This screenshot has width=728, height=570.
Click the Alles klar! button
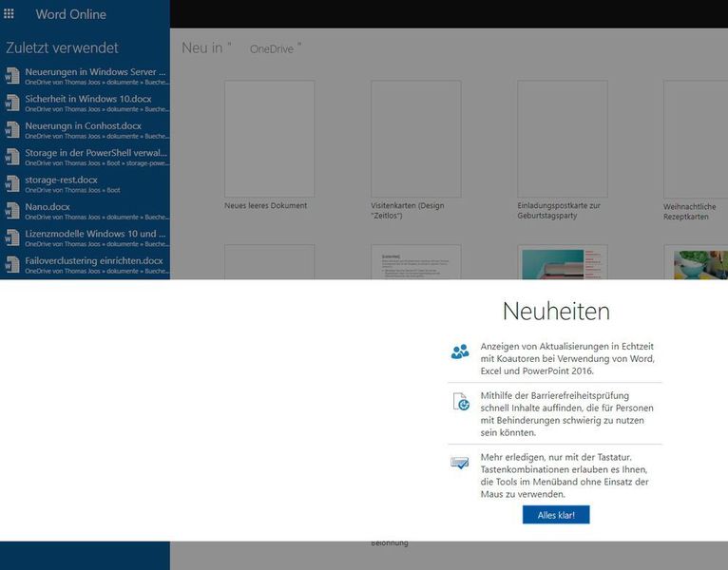pyautogui.click(x=556, y=515)
